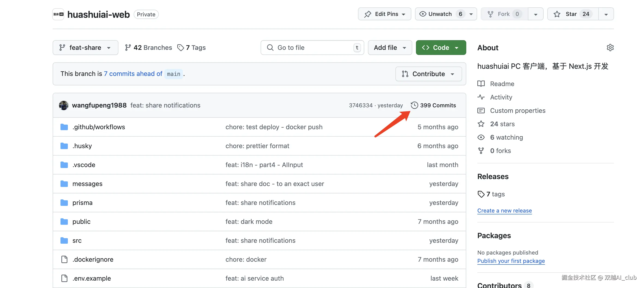
Task: Star the repository with the Star button
Action: pos(573,14)
